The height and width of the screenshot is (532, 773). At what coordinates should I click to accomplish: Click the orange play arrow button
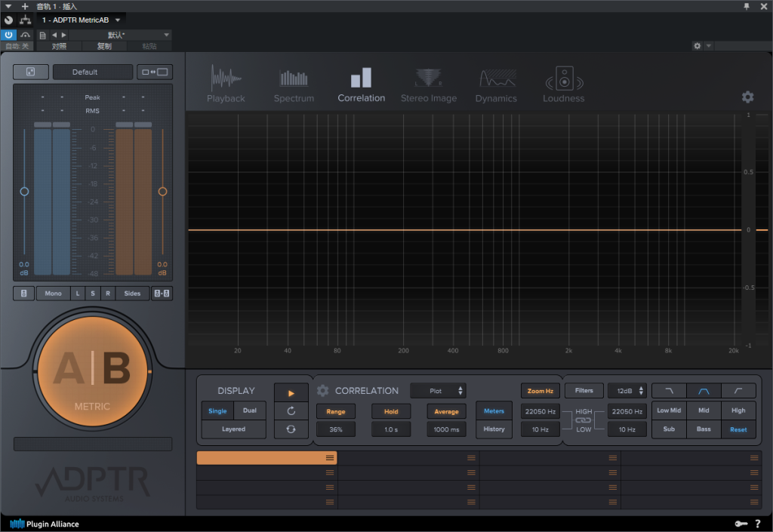click(x=291, y=393)
